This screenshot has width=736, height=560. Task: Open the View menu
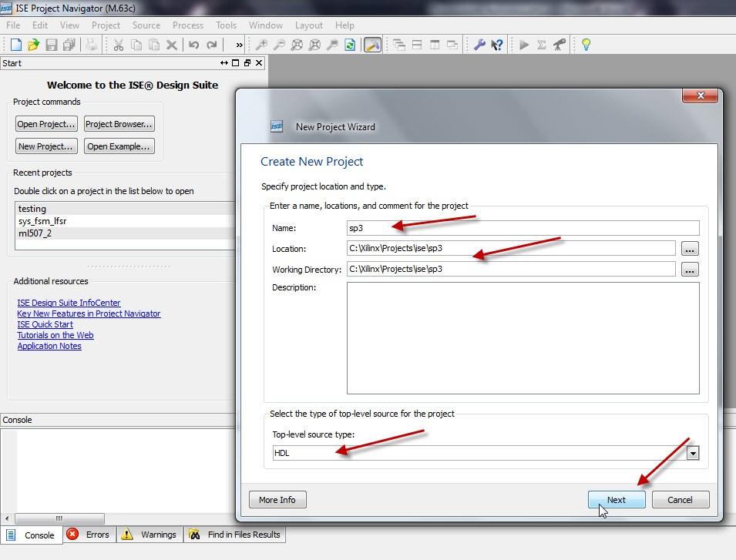coord(69,25)
